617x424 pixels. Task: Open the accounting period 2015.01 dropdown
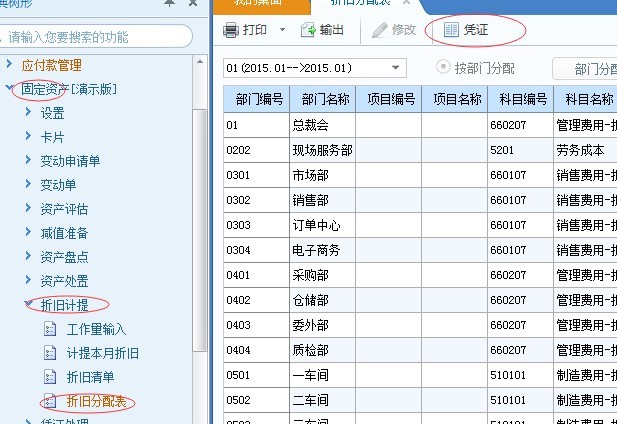click(x=397, y=68)
